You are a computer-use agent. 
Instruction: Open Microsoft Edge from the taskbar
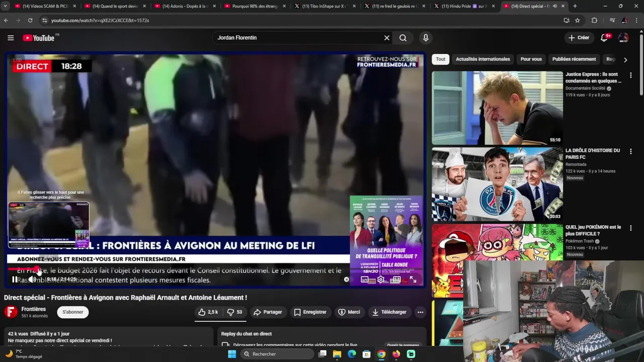tap(352, 354)
